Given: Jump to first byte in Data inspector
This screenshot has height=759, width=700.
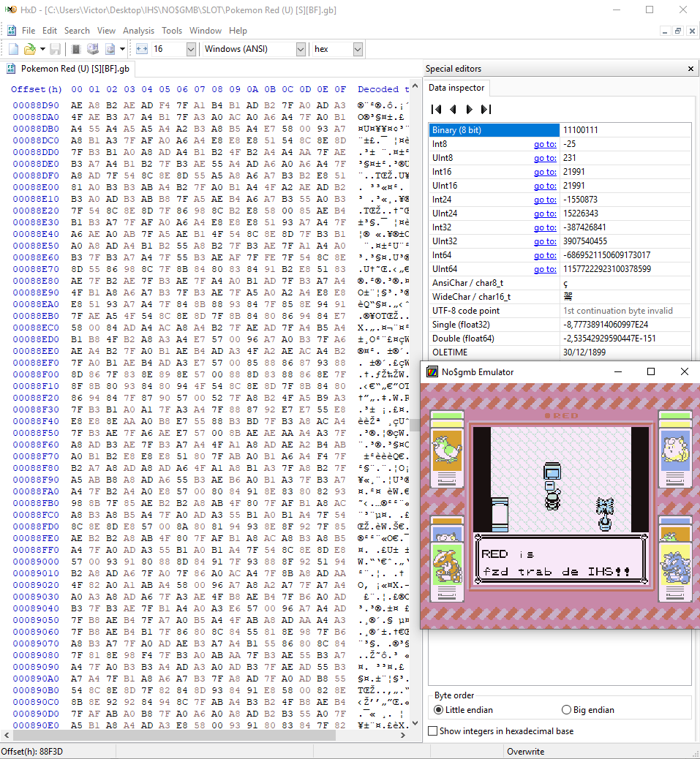Looking at the screenshot, I should [436, 110].
